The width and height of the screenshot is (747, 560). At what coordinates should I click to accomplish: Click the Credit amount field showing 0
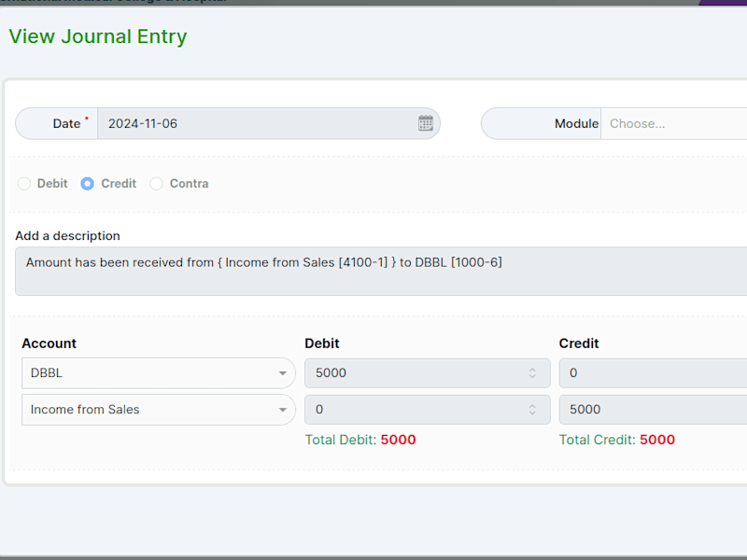point(653,372)
